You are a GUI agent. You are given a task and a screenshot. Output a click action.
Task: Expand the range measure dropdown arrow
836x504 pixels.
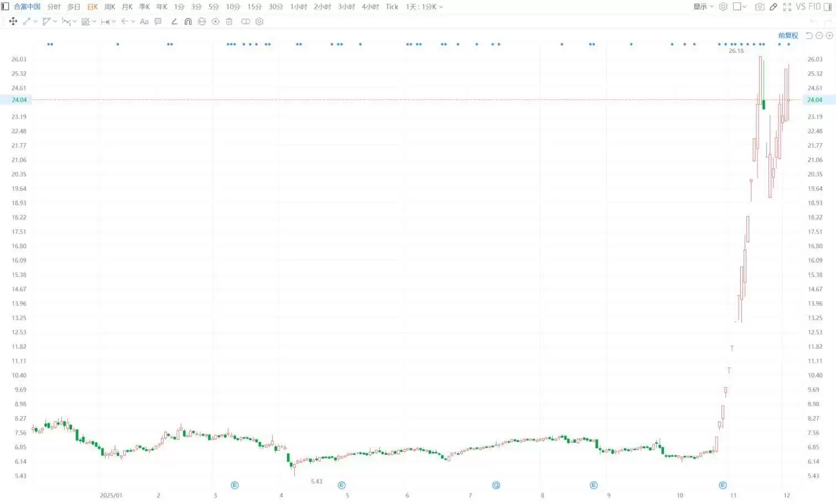[114, 22]
